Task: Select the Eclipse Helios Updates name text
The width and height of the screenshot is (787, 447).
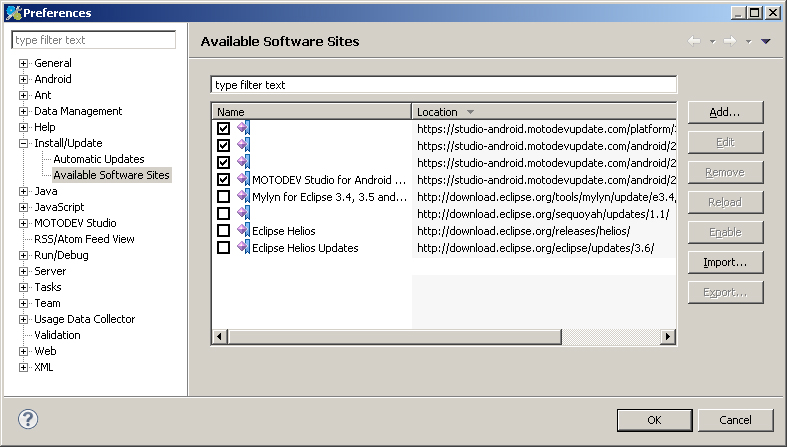Action: [305, 248]
